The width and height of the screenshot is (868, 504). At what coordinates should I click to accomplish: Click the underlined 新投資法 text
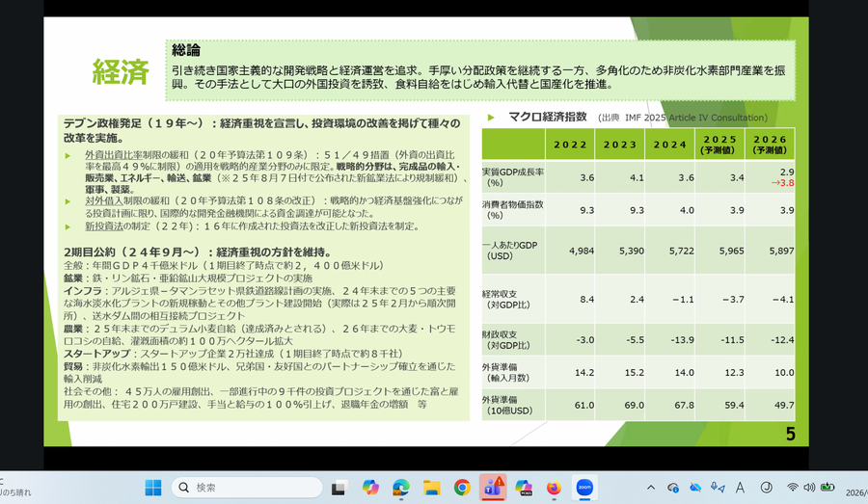pyautogui.click(x=104, y=226)
